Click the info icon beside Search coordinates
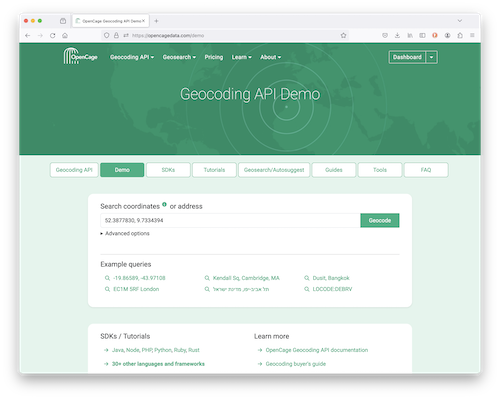 pyautogui.click(x=164, y=204)
